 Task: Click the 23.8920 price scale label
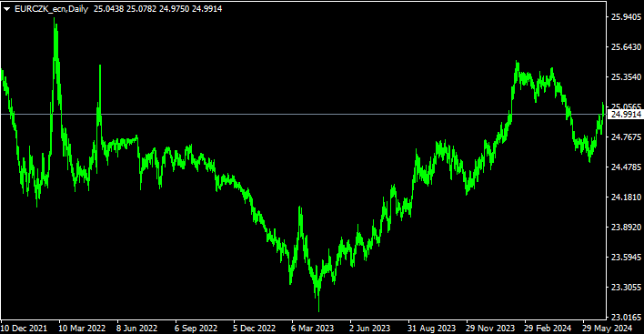pos(626,227)
